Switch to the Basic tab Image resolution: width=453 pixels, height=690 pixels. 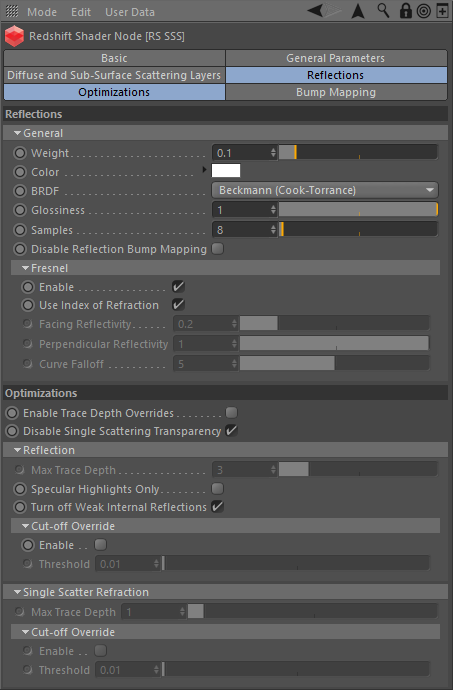pos(114,58)
